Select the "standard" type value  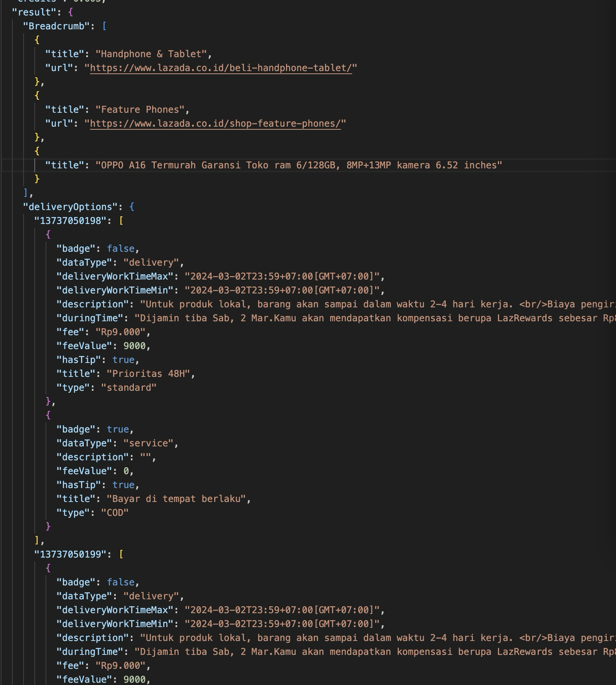point(129,388)
